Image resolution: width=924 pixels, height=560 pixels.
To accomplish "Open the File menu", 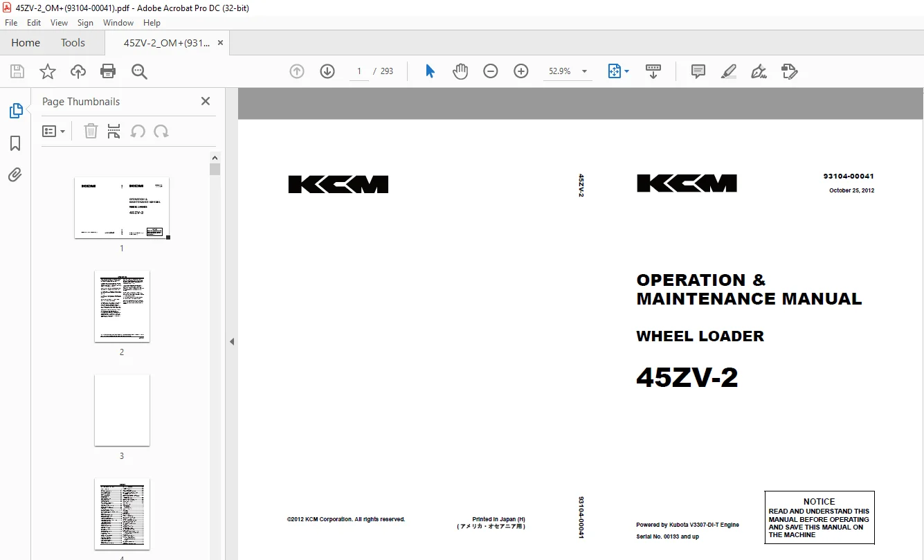I will [x=11, y=23].
